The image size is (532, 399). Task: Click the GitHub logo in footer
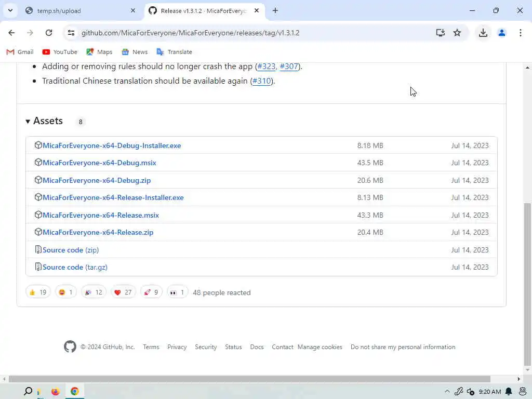click(70, 347)
